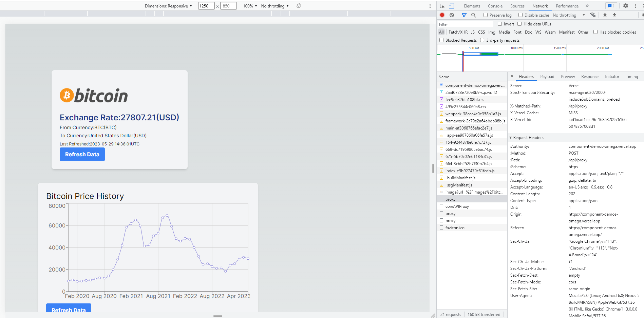The width and height of the screenshot is (644, 319).
Task: Tick the Hide data URLs checkbox
Action: 519,24
